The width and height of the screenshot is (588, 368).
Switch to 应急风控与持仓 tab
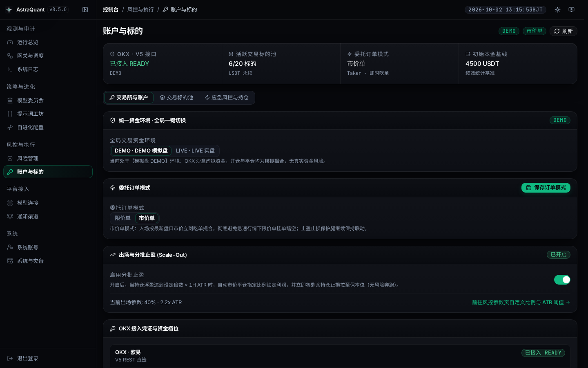pos(227,97)
